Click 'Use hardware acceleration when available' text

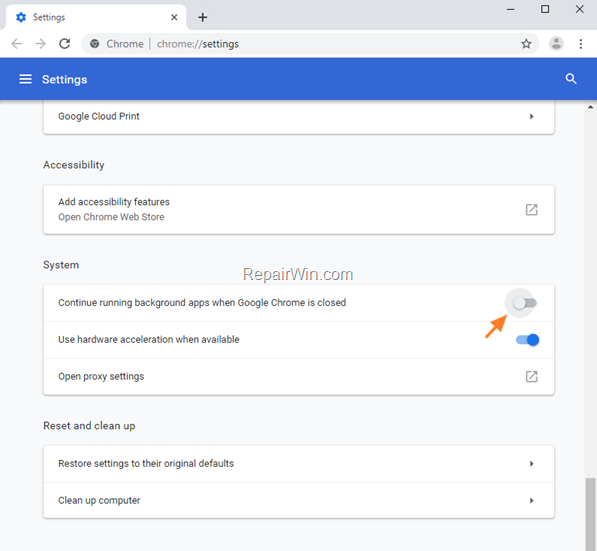[x=148, y=339]
